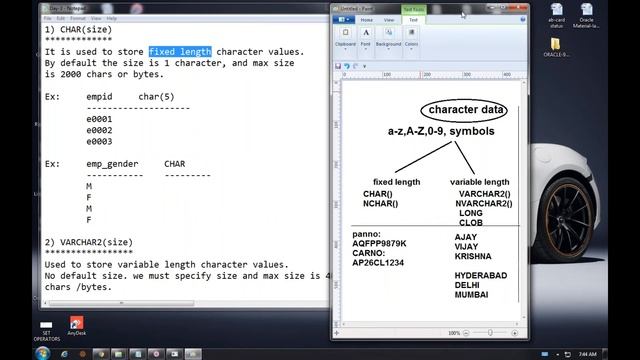Click the Undo arrow in Paint quick access toolbar
Image resolution: width=640 pixels, height=360 pixels.
pyautogui.click(x=347, y=66)
